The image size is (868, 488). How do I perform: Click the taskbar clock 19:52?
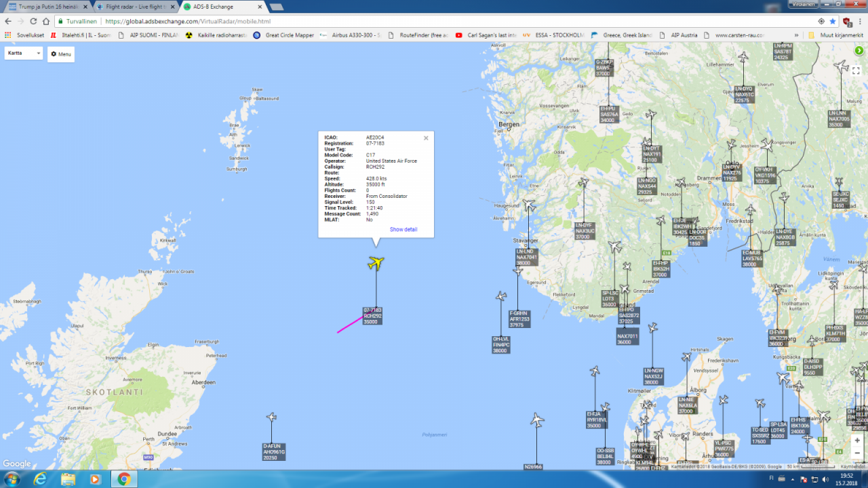[848, 474]
